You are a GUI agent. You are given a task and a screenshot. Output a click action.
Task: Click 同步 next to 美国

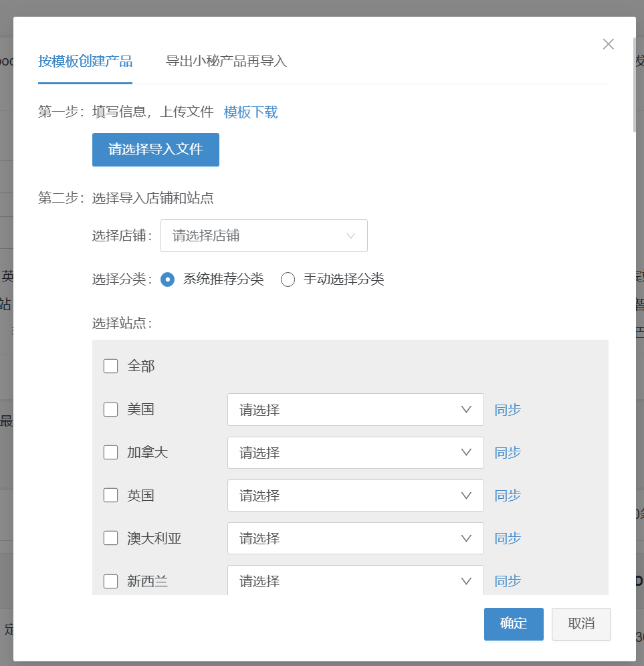pos(507,409)
